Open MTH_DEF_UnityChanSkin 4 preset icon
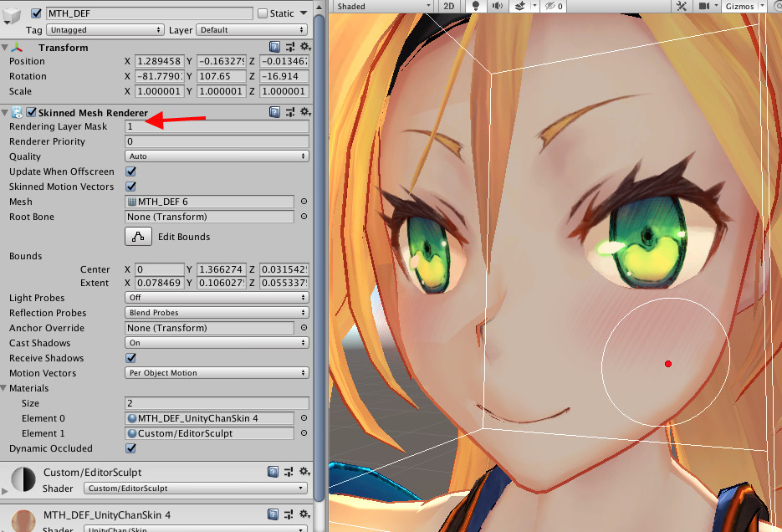782x532 pixels. pyautogui.click(x=289, y=514)
